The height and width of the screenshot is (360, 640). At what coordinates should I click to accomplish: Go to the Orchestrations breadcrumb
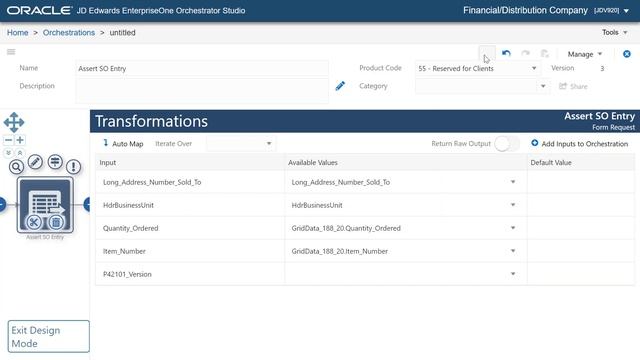69,33
